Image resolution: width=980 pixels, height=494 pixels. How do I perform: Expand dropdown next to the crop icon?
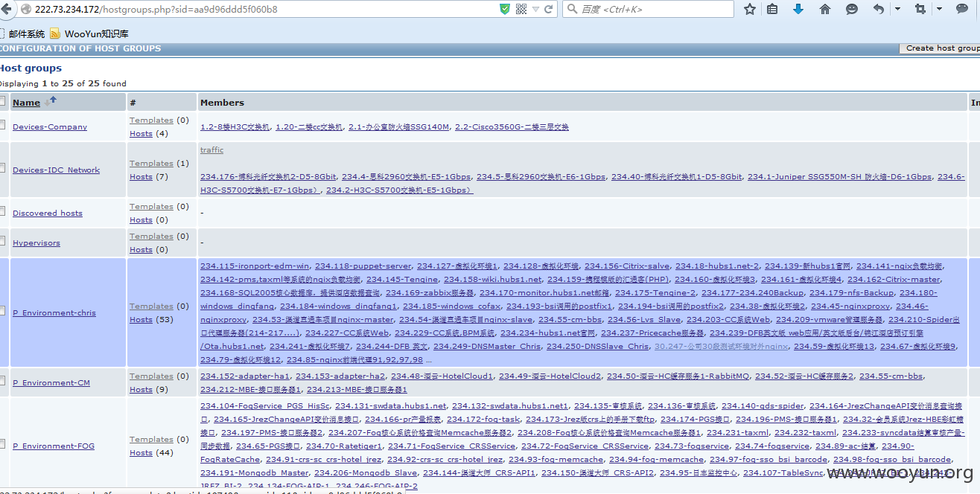pos(939,9)
